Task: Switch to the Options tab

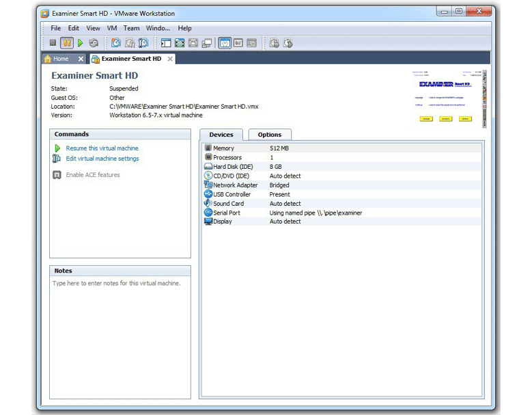Action: pyautogui.click(x=269, y=135)
